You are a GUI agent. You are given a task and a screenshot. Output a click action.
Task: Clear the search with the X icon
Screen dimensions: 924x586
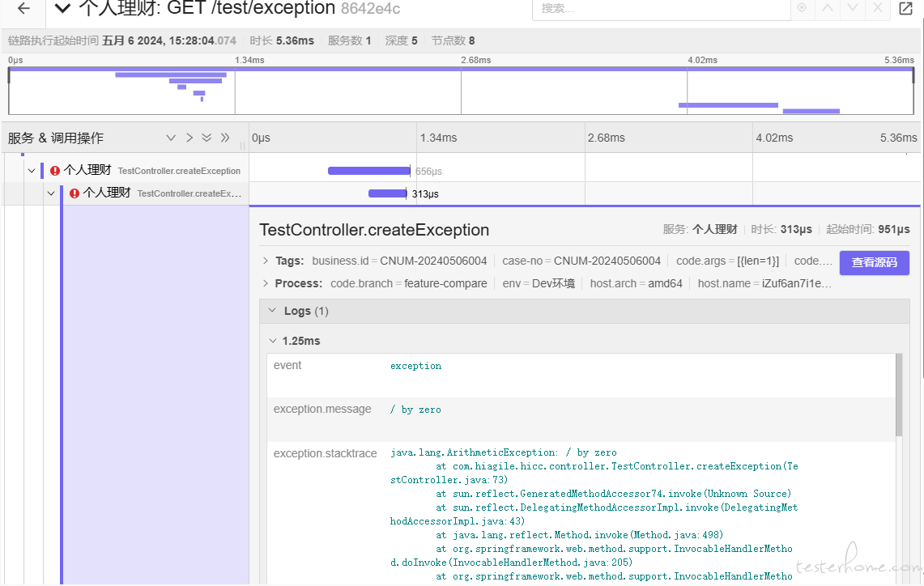pos(878,8)
